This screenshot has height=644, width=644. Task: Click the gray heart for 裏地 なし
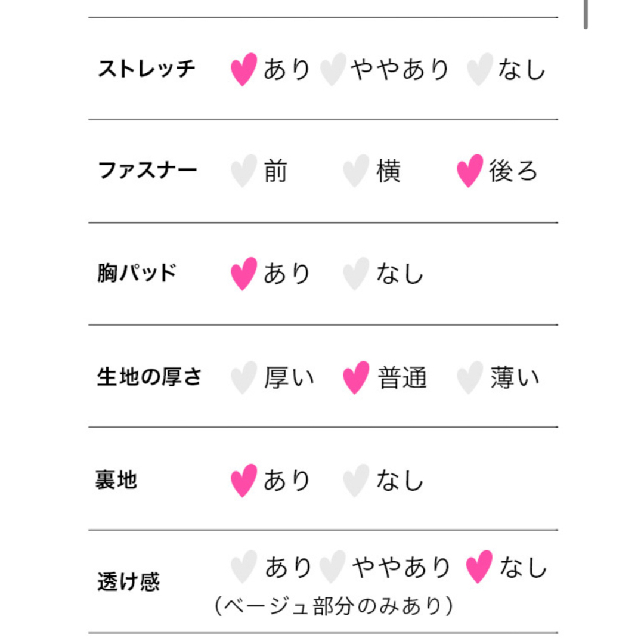[x=356, y=481]
